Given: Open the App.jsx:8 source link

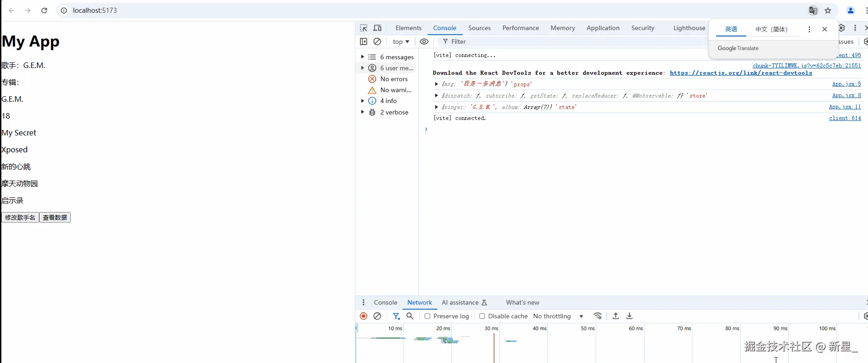Looking at the screenshot, I should pos(847,95).
